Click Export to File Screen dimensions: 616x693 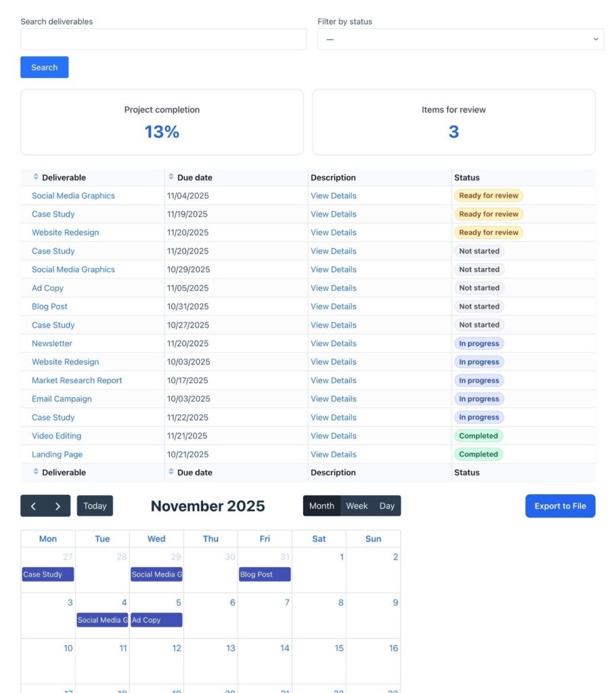tap(560, 506)
